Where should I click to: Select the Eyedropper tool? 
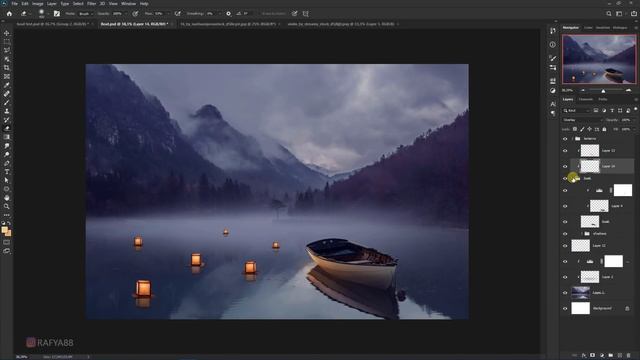(7, 85)
